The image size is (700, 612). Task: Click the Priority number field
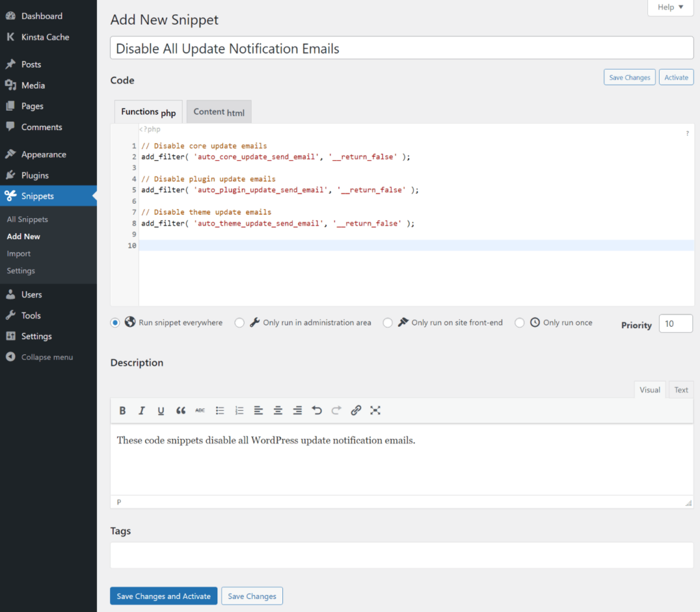675,324
